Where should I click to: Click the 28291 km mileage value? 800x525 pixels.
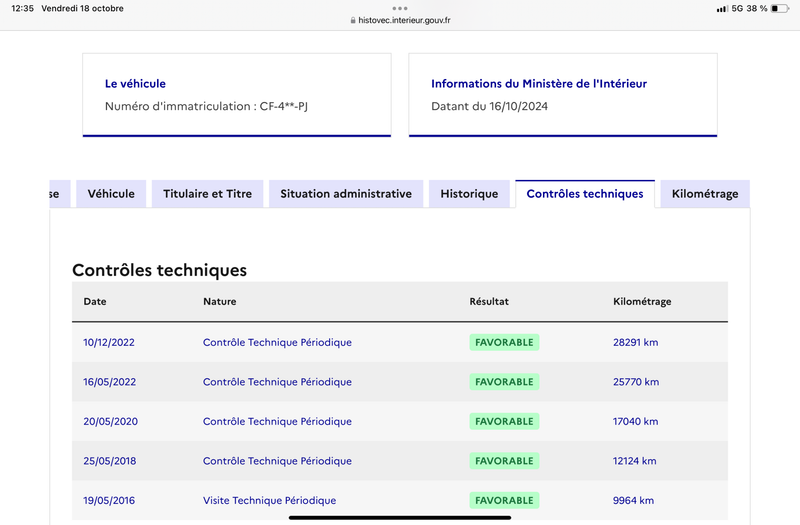636,342
